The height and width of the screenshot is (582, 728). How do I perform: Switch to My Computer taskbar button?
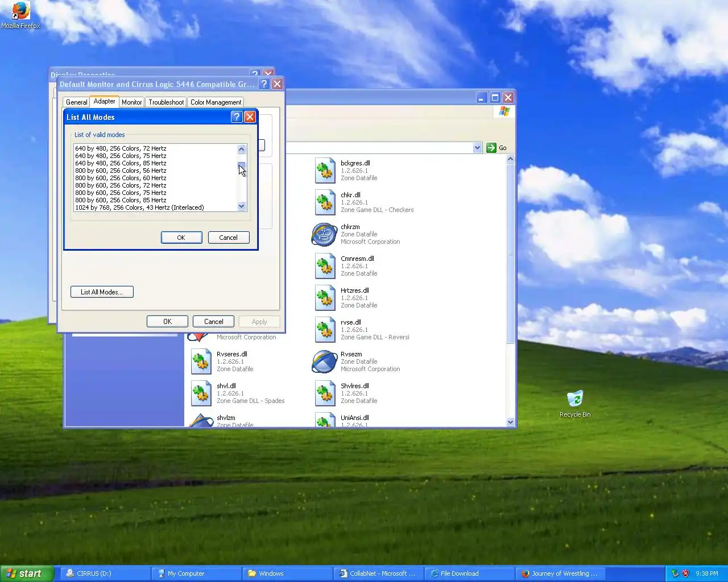point(196,573)
